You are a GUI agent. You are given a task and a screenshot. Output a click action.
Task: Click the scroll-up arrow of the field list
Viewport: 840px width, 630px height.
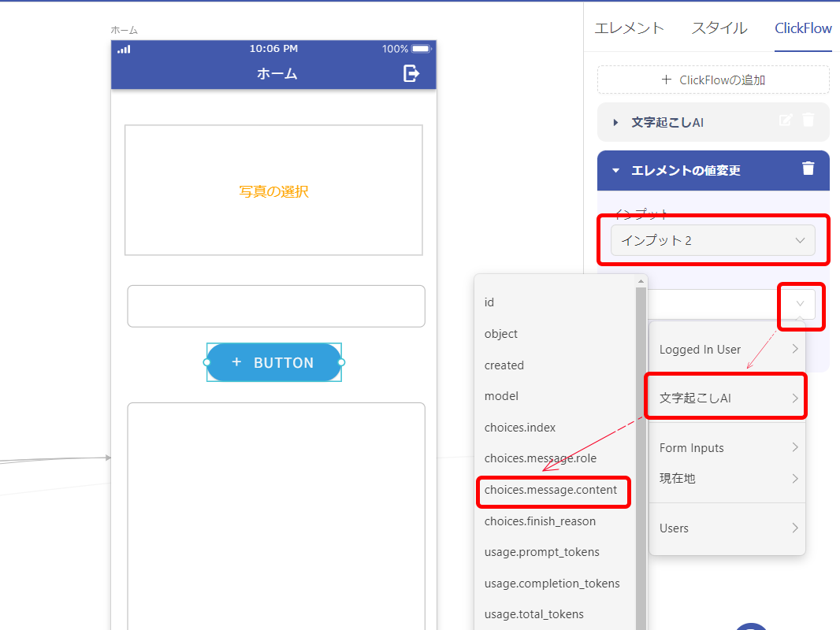point(641,281)
